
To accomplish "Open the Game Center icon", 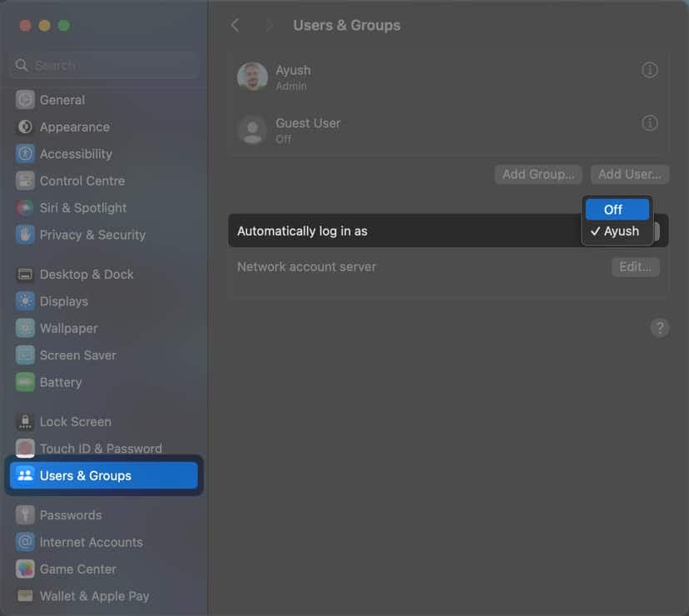I will point(25,569).
